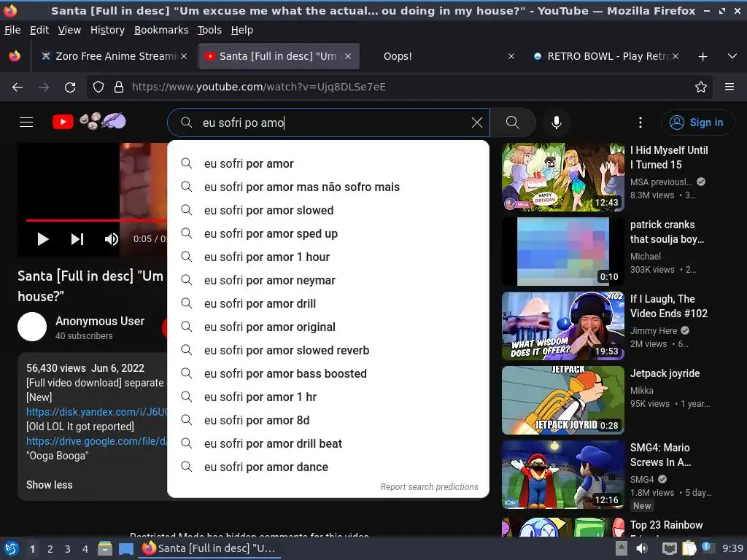Open the taskbar file manager icon

coord(105,548)
